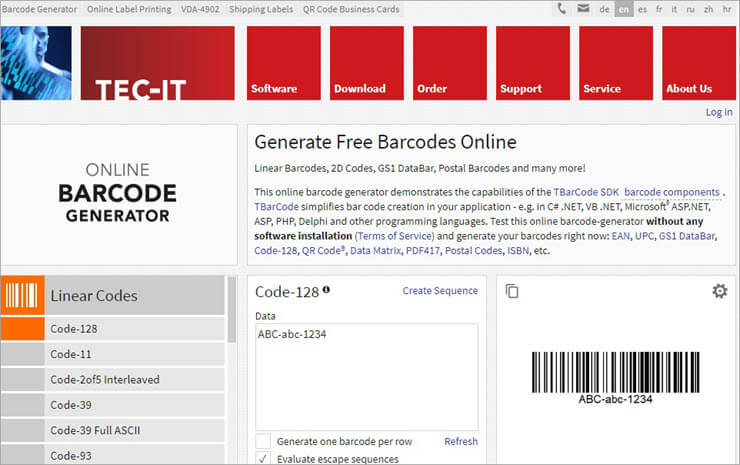Select Code-11 in the codes list
Image resolution: width=740 pixels, height=465 pixels.
pyautogui.click(x=112, y=354)
